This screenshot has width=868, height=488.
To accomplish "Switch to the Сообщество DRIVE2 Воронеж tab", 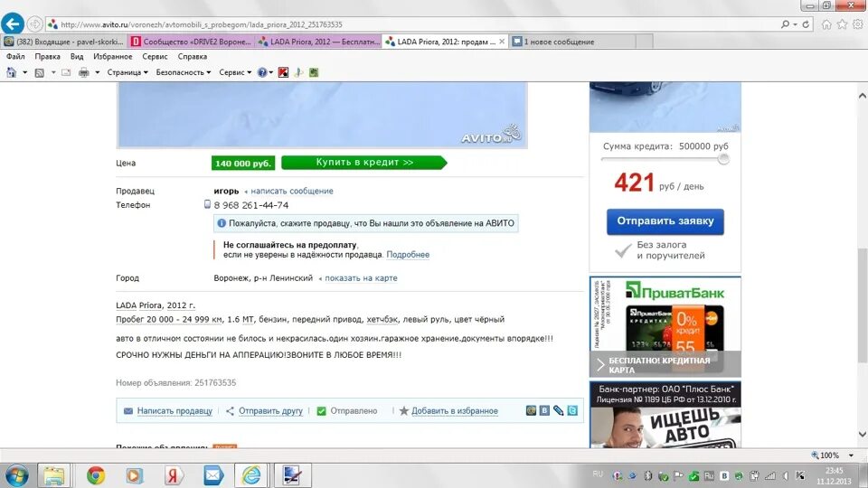I will coord(191,42).
